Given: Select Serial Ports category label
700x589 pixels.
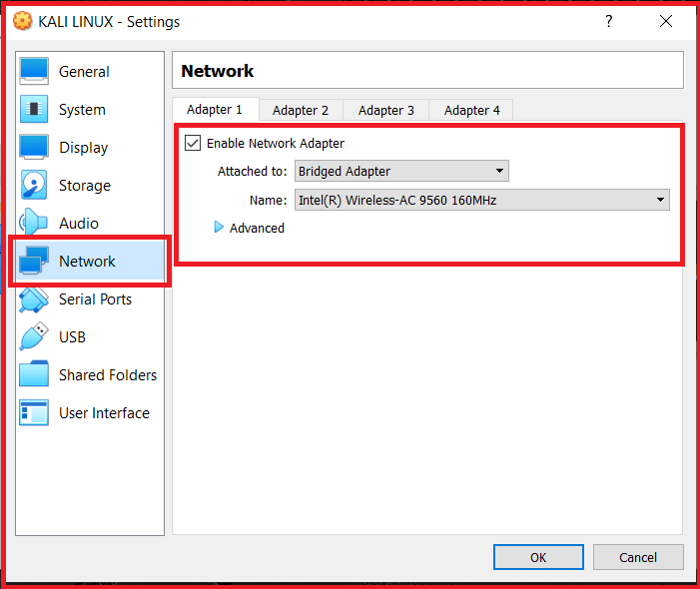Looking at the screenshot, I should (95, 298).
